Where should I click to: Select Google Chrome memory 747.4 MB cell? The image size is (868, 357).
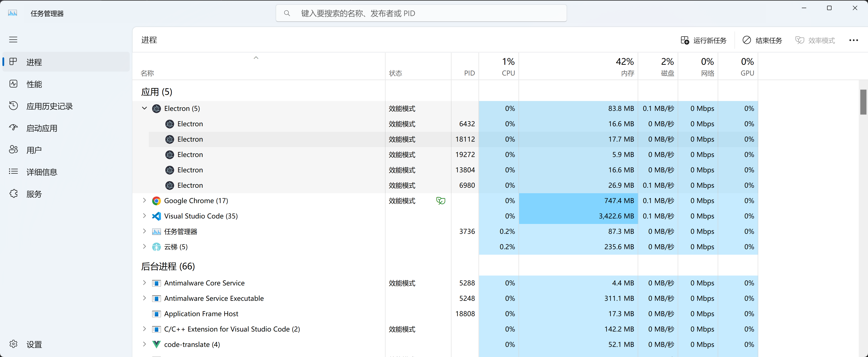click(578, 200)
